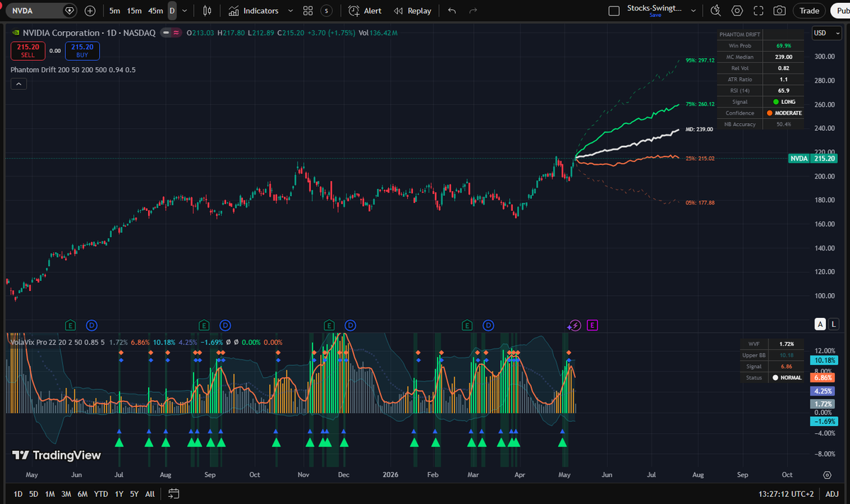This screenshot has width=850, height=504.
Task: Open the layout setup square icon
Action: point(614,11)
